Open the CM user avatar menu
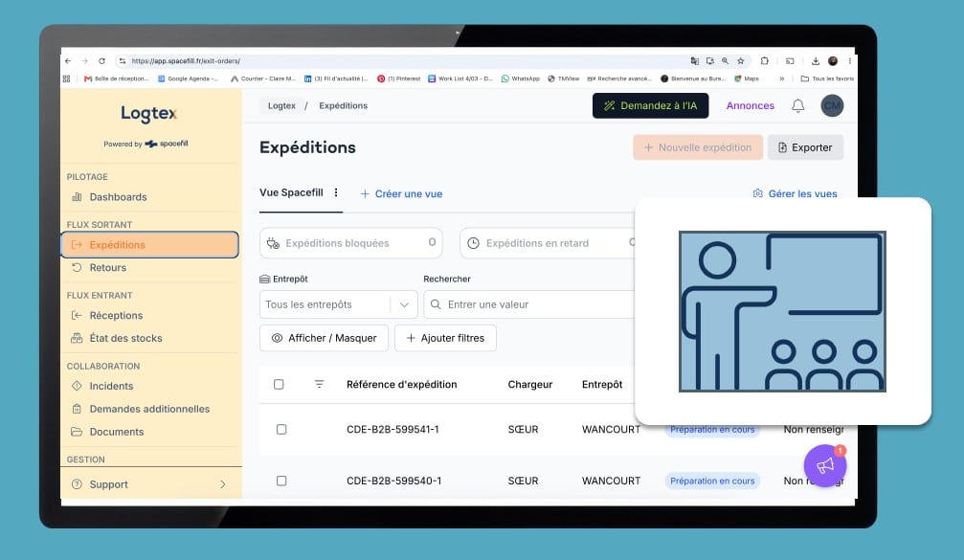The image size is (964, 560). point(832,105)
